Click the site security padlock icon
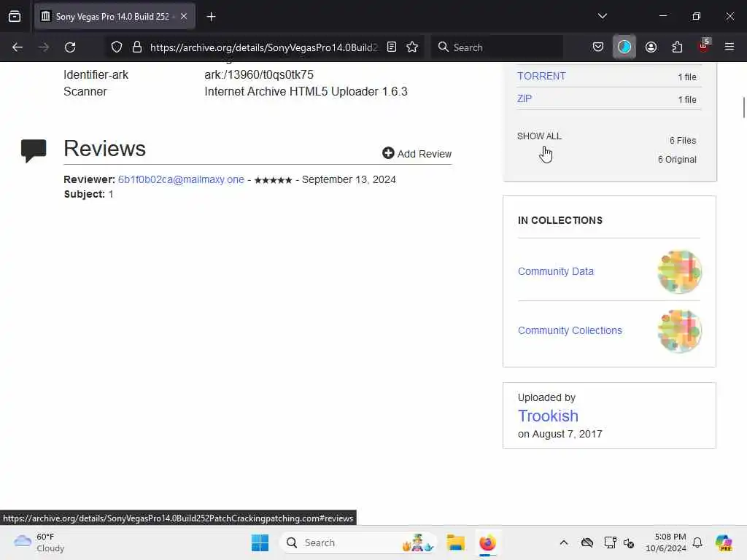The width and height of the screenshot is (747, 560). click(137, 47)
